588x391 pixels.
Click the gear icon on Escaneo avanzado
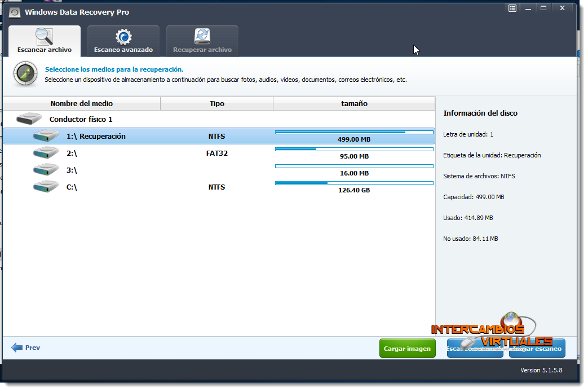(x=123, y=37)
